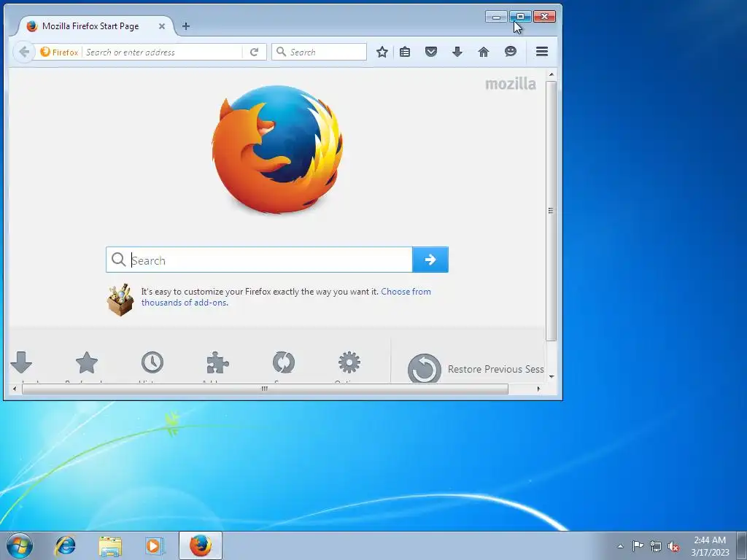Open the Windows Start menu
This screenshot has width=747, height=560.
point(20,545)
